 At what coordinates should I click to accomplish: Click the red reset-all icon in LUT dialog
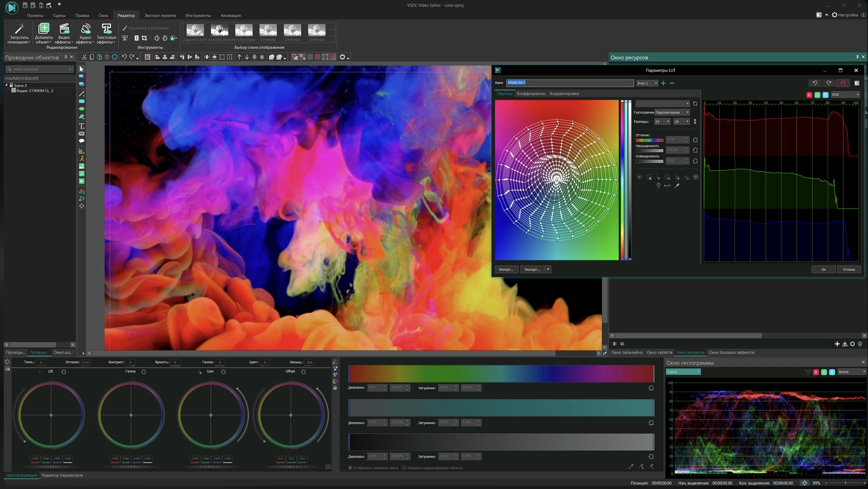[843, 83]
